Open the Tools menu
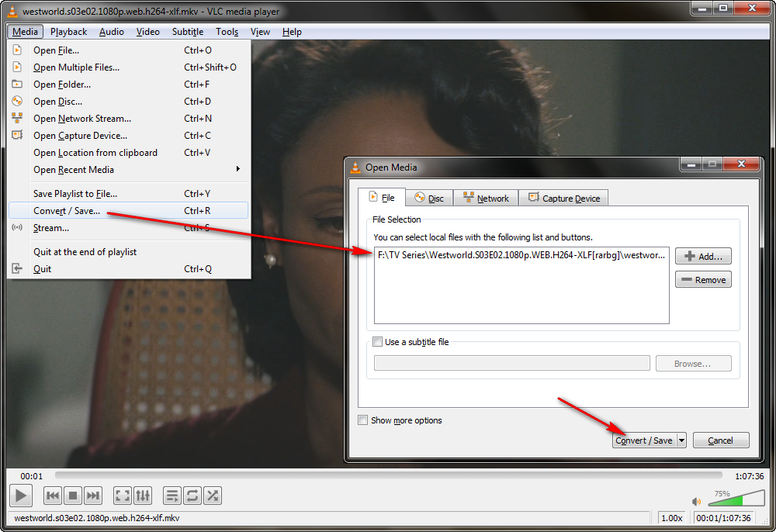The width and height of the screenshot is (776, 532). point(227,32)
